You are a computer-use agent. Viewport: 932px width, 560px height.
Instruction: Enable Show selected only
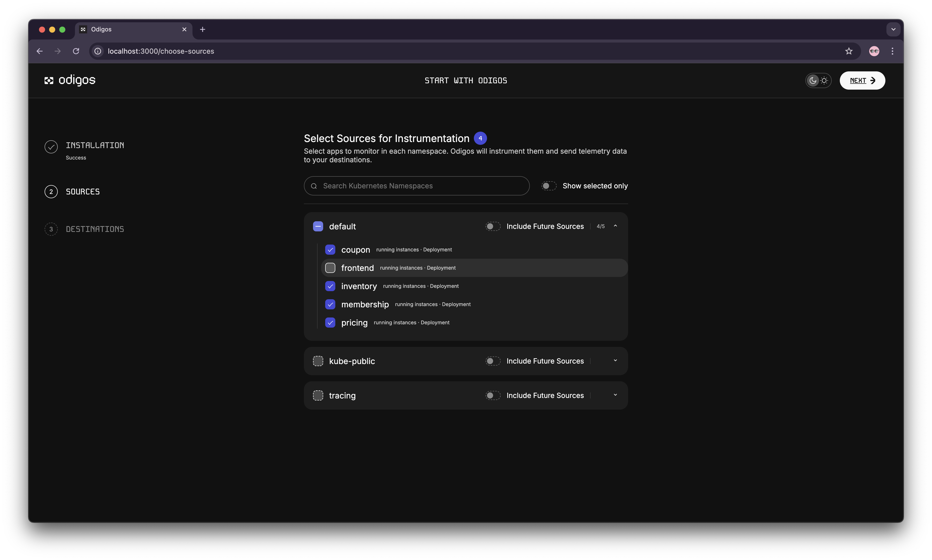549,186
